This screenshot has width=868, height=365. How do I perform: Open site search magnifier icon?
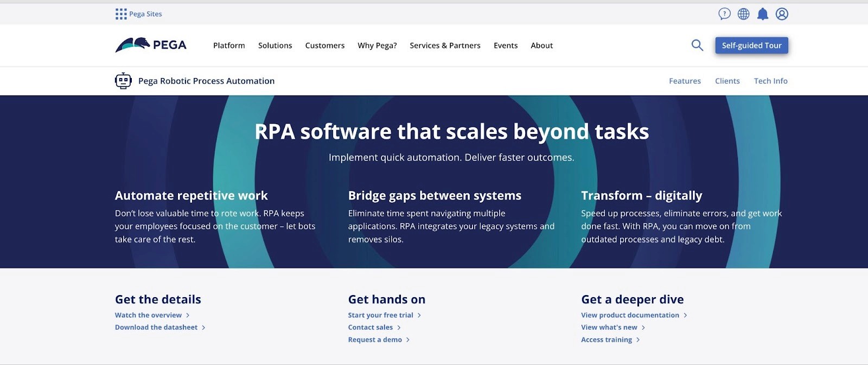(697, 46)
